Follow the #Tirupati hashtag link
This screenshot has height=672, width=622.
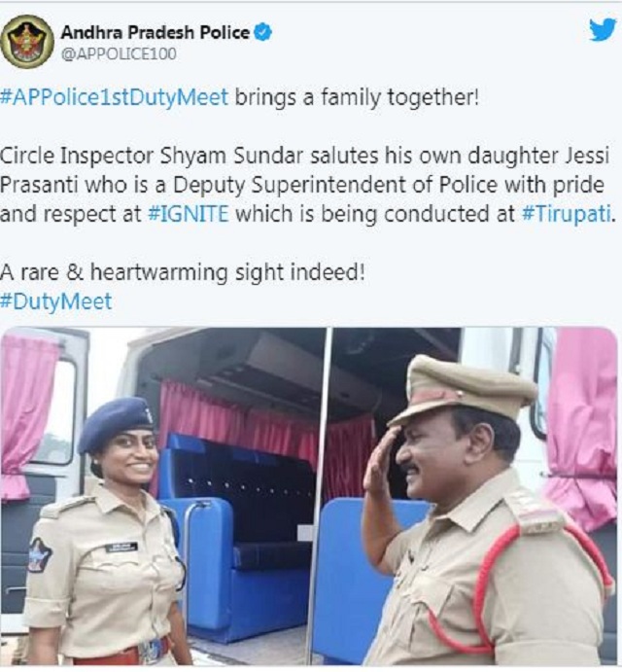(567, 214)
